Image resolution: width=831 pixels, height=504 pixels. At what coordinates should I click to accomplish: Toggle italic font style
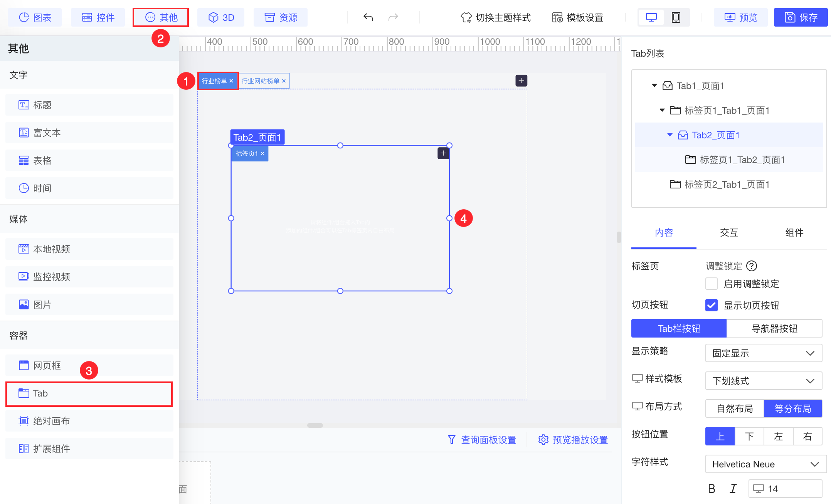733,489
